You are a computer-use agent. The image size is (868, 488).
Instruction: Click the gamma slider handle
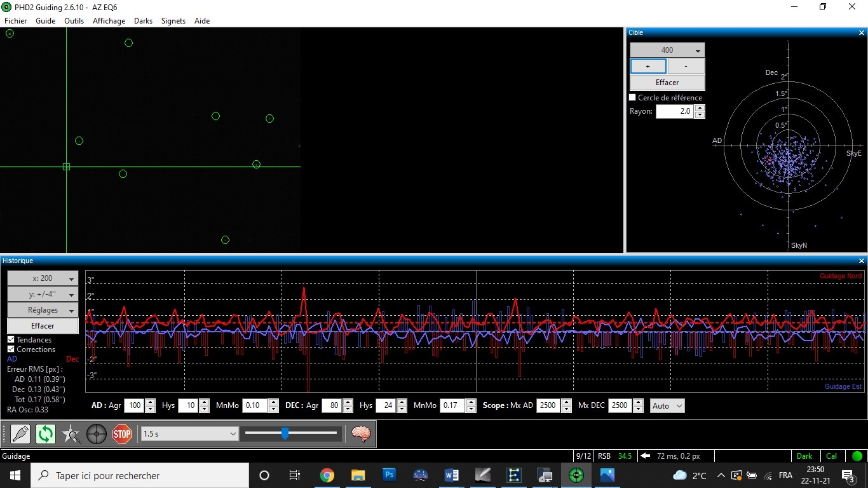pyautogui.click(x=285, y=433)
